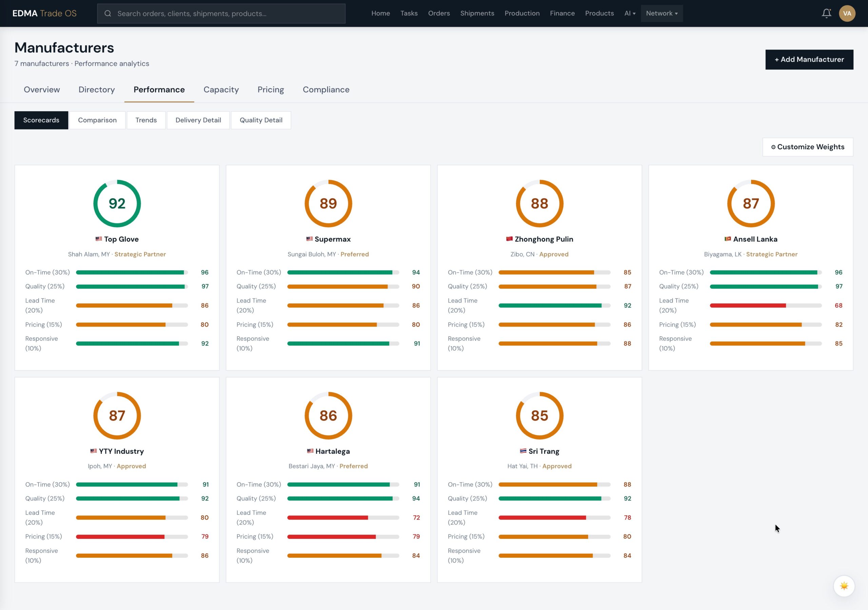868x610 pixels.
Task: Focus the search orders, clients, shipments field
Action: 221,14
